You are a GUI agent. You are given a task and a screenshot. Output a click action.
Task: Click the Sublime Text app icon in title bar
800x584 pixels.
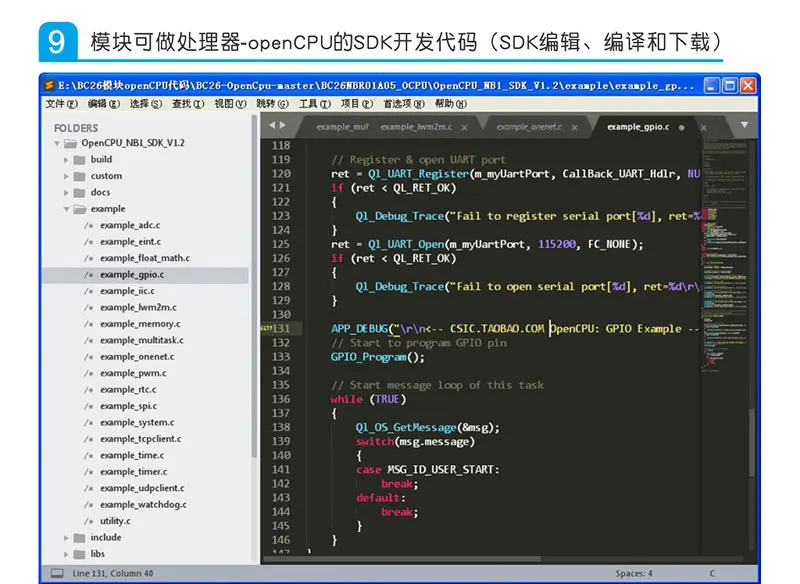pos(49,85)
